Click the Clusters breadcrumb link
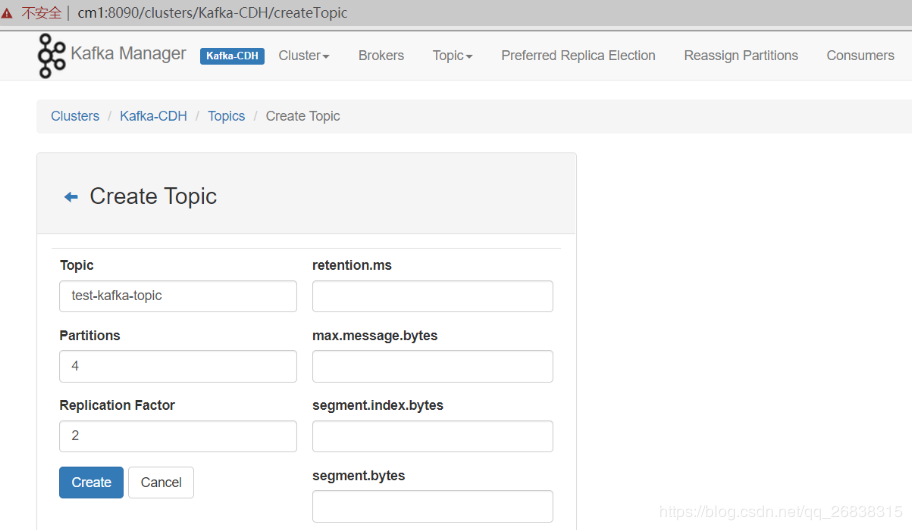The height and width of the screenshot is (530, 912). (75, 116)
